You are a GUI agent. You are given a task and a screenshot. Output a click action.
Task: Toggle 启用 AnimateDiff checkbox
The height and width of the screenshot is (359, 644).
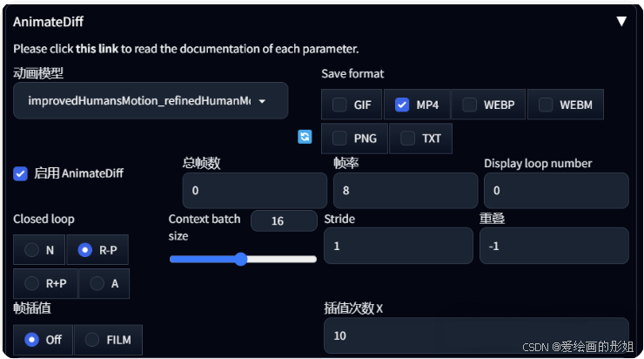tap(21, 173)
